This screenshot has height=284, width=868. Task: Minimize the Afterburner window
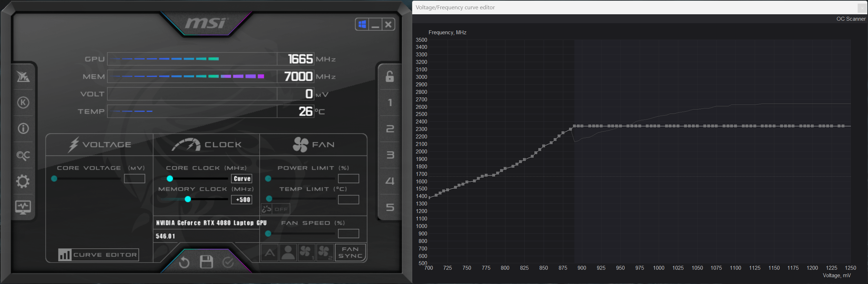click(x=375, y=24)
